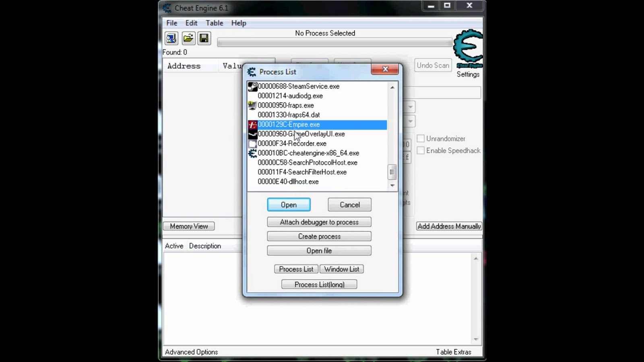The height and width of the screenshot is (362, 644).
Task: Open the Table menu
Action: tap(215, 23)
